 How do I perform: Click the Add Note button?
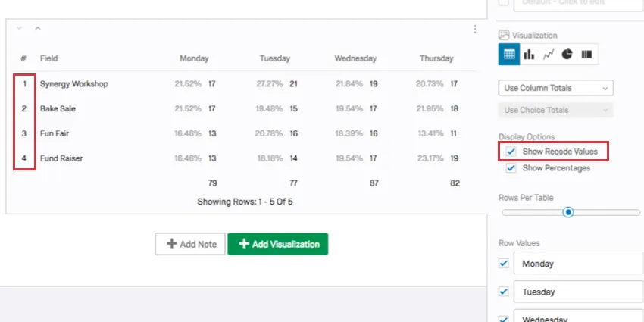pyautogui.click(x=189, y=244)
